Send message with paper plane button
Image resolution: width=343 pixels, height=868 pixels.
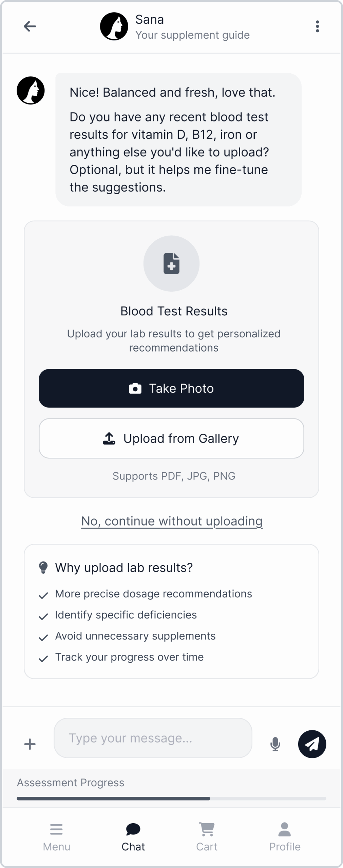tap(312, 744)
